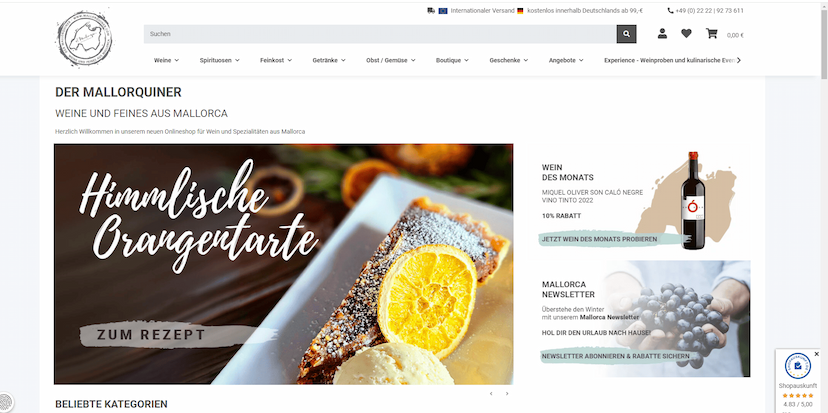
Task: Open the user account icon
Action: 662,34
